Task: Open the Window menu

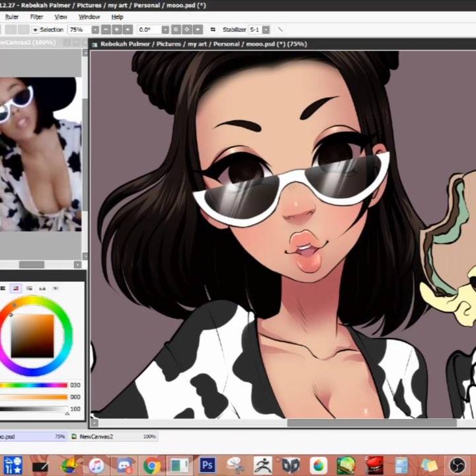Action: (89, 17)
